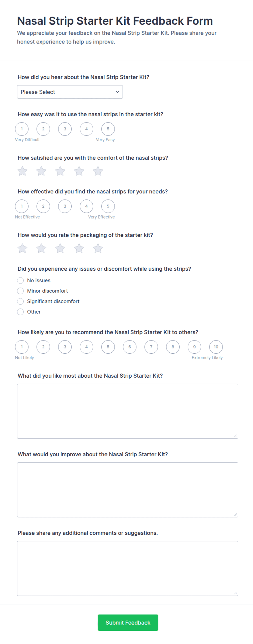Pick recommendation score 10
Viewport: 253px width, 644px height.
pyautogui.click(x=216, y=347)
